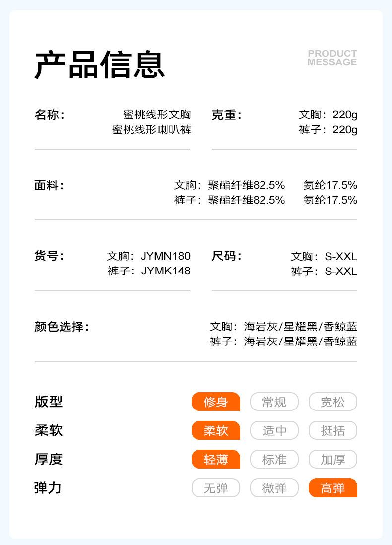
Task: Choose the 加厚 thickness option
Action: click(332, 459)
